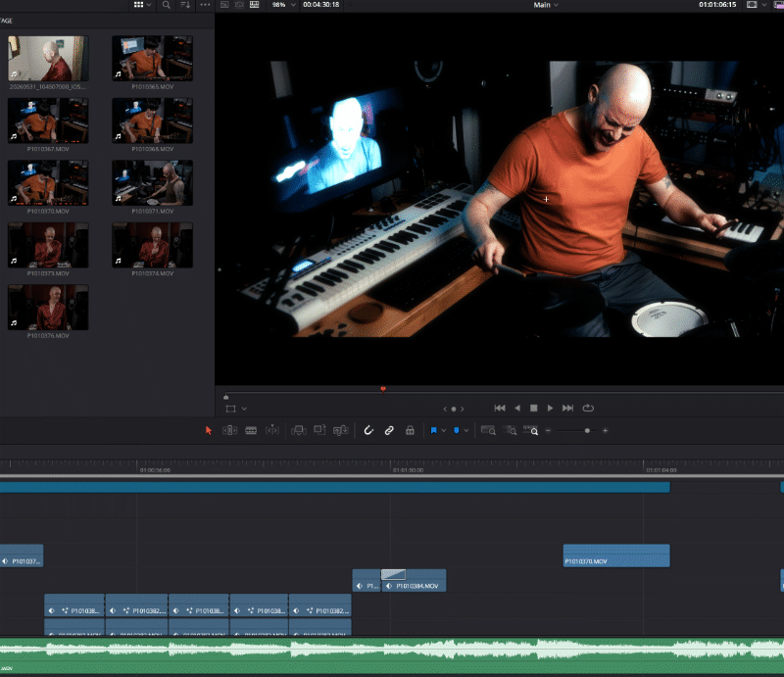Click the Replace Clip button
Image resolution: width=784 pixels, height=677 pixels.
click(340, 430)
